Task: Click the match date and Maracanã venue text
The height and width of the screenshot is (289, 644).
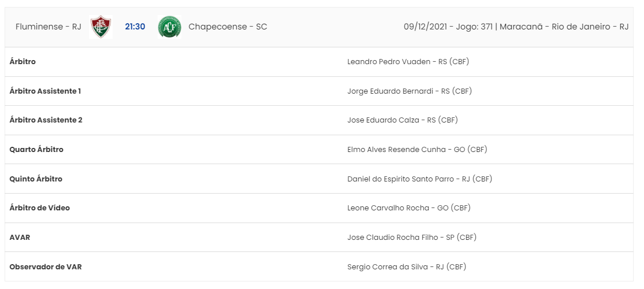Action: coord(516,27)
